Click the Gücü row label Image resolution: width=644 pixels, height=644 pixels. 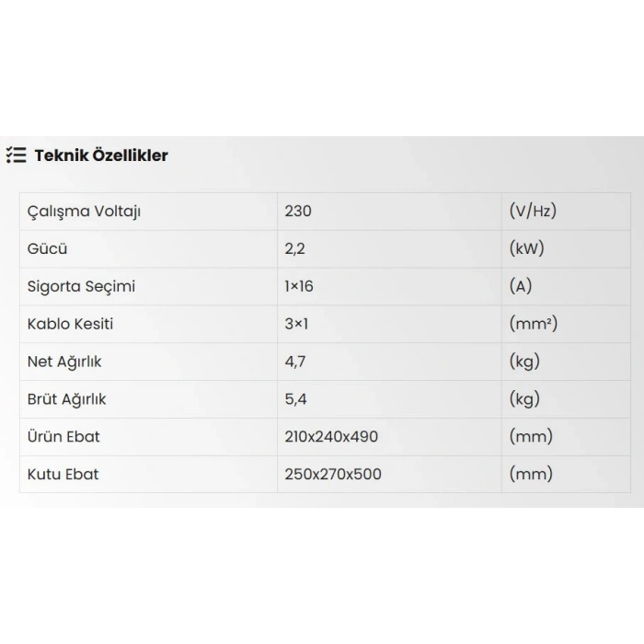click(x=48, y=248)
